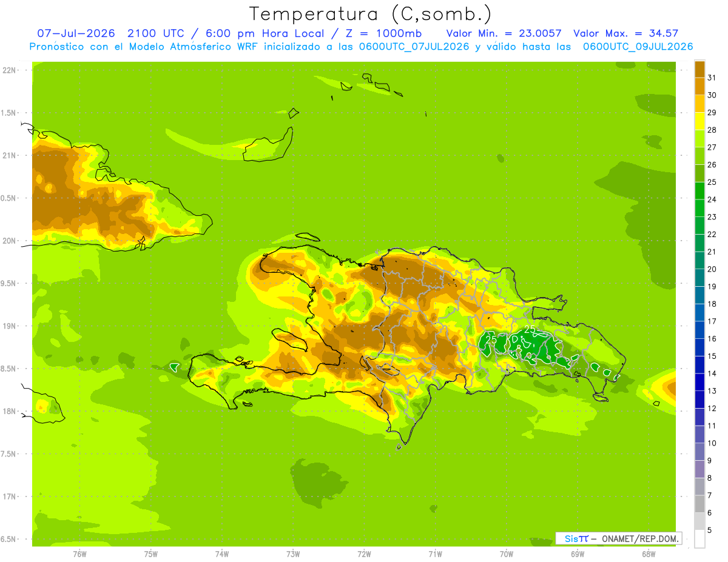Click the green legend swatch between 24 and 25
The image size is (728, 562).
point(699,191)
